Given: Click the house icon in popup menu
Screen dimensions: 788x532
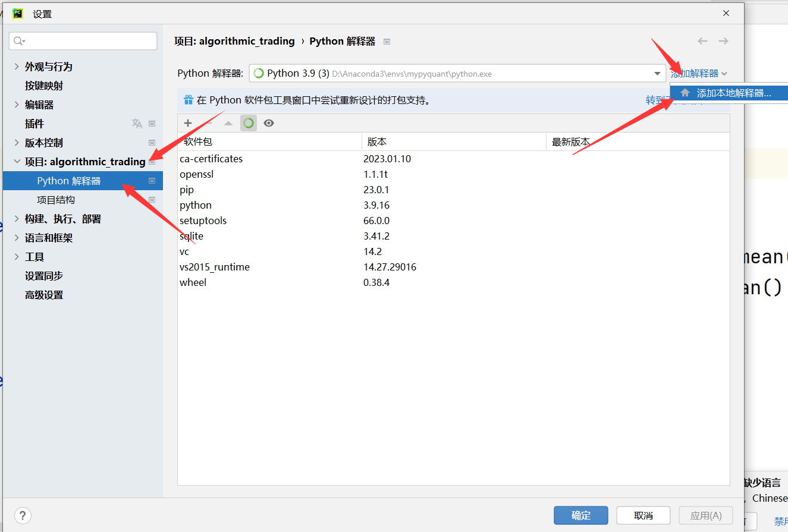Looking at the screenshot, I should pos(685,93).
